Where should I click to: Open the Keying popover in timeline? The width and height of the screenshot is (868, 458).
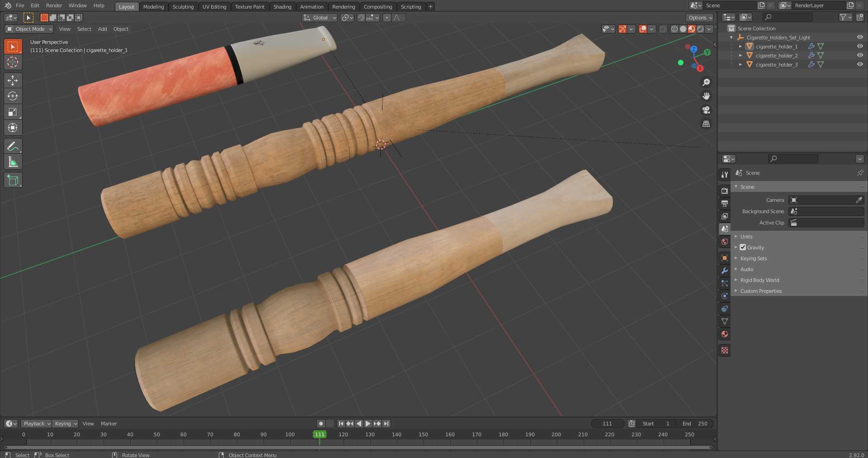[x=65, y=424]
